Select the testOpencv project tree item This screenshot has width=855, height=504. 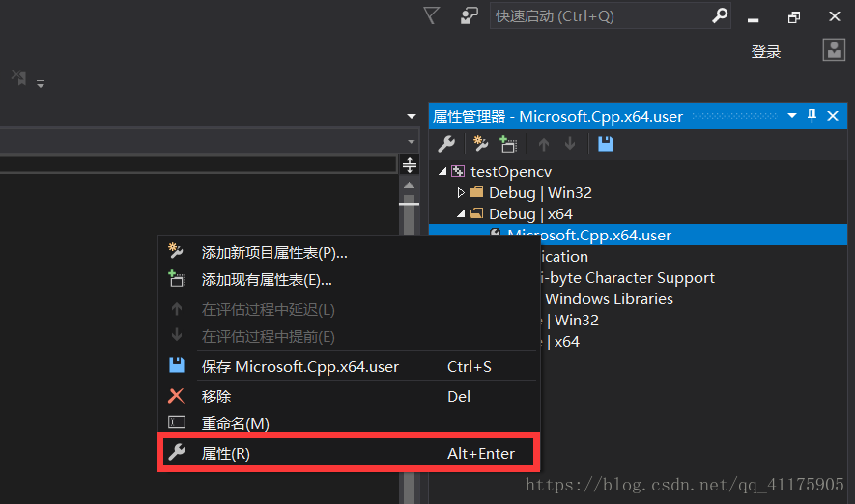tap(511, 172)
